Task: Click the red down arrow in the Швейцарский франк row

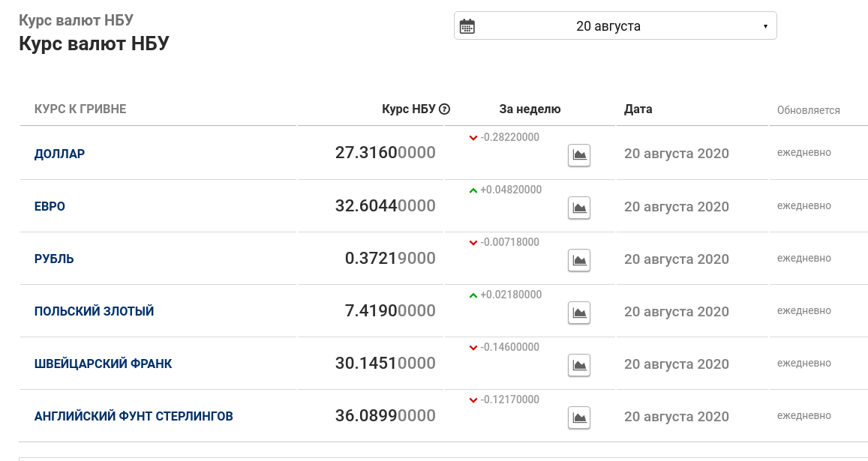Action: pos(473,348)
